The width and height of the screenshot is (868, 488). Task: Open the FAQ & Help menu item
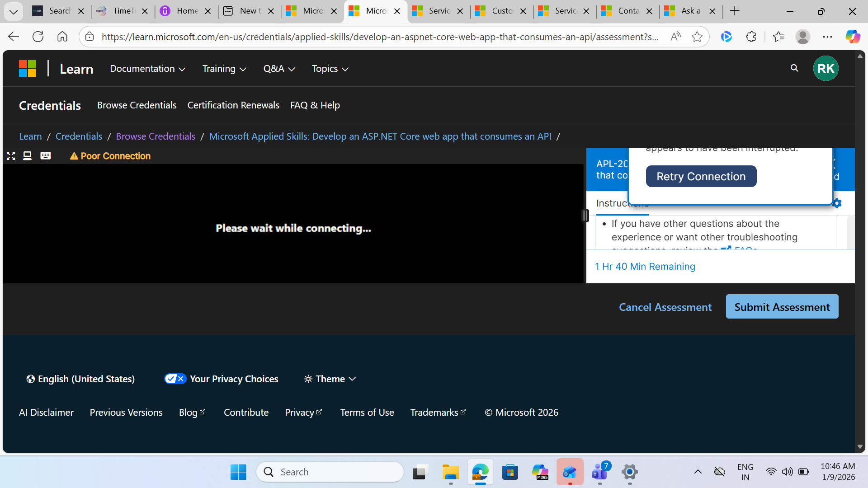coord(315,105)
